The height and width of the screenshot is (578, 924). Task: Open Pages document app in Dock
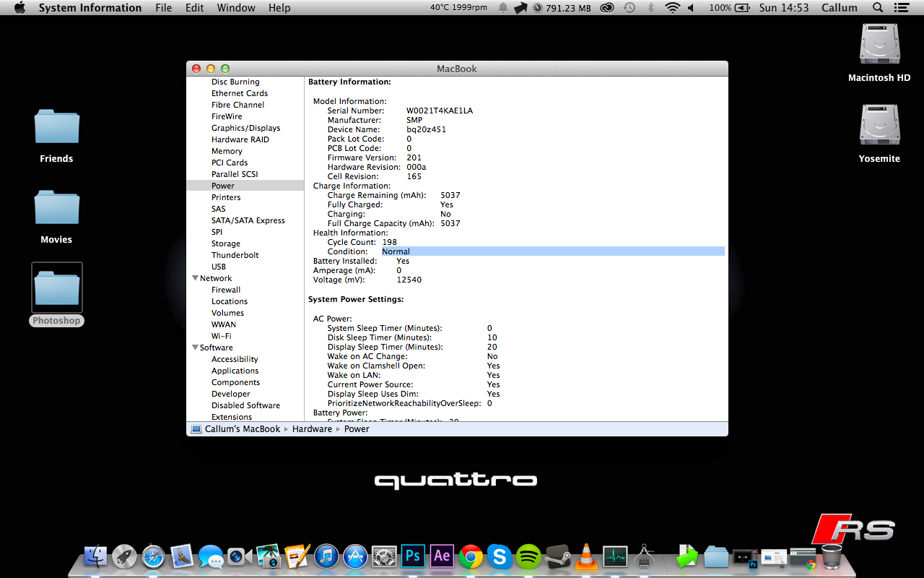297,556
